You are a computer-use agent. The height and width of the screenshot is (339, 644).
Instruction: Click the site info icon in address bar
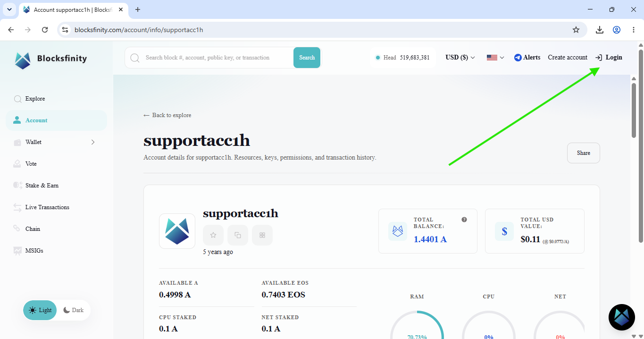pos(66,30)
